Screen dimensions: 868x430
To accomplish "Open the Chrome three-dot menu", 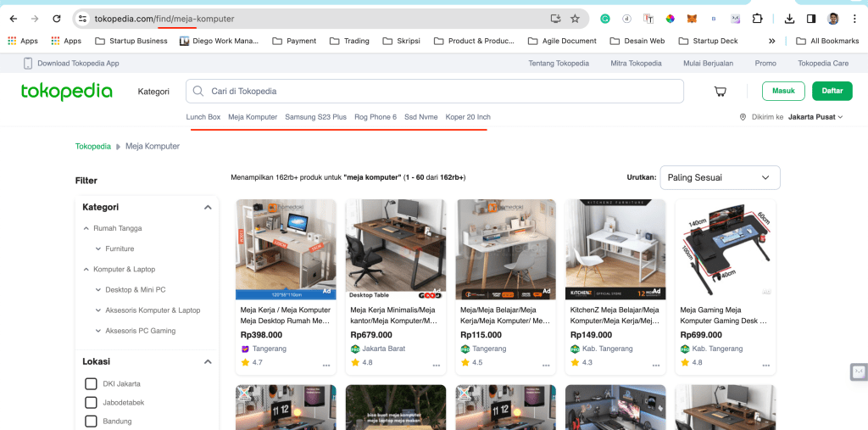I will [854, 19].
